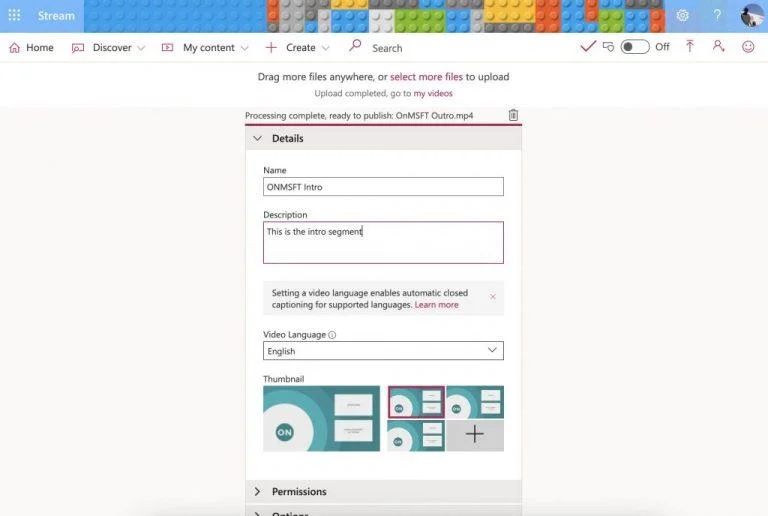Open the Create menu
Image resolution: width=768 pixels, height=516 pixels.
click(297, 47)
